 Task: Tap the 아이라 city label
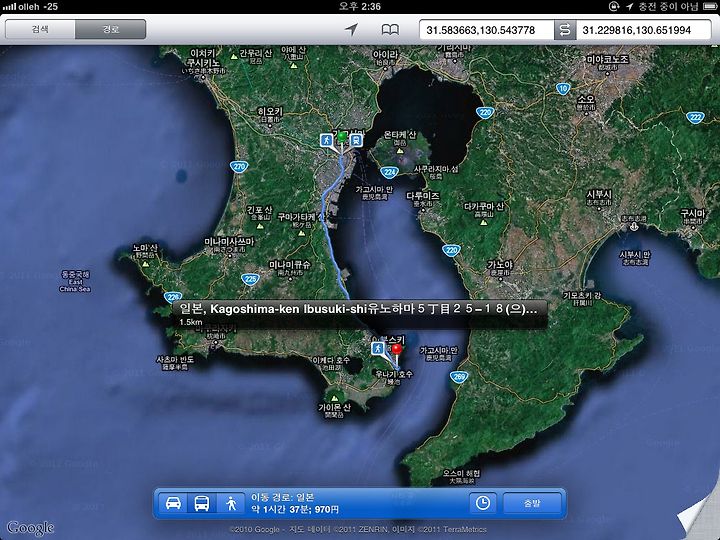385,57
